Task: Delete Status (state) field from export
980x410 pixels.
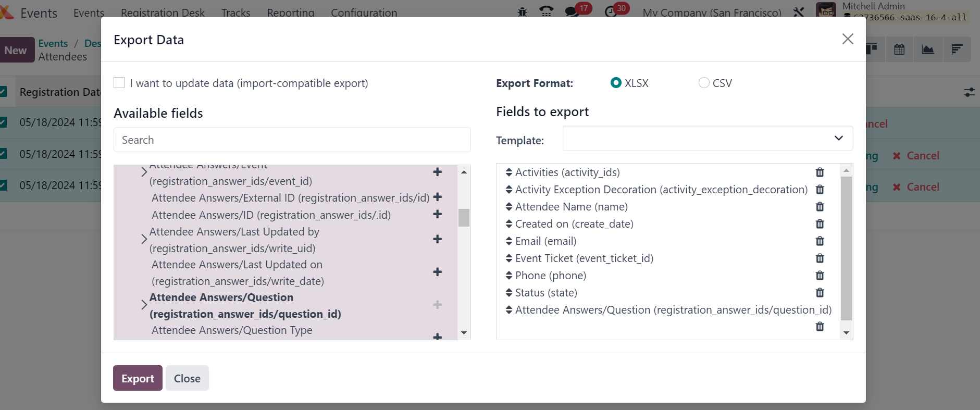Action: [x=820, y=293]
